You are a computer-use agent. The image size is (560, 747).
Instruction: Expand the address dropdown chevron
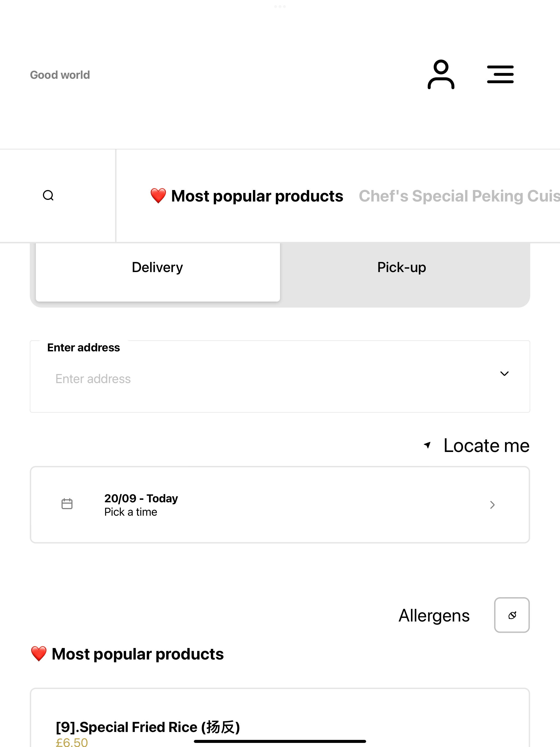[x=504, y=373]
